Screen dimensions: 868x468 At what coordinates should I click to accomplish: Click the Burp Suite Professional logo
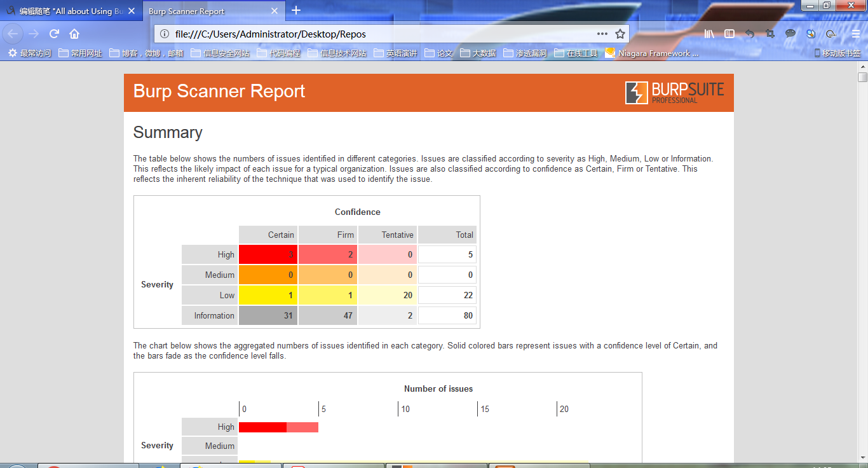tap(675, 92)
